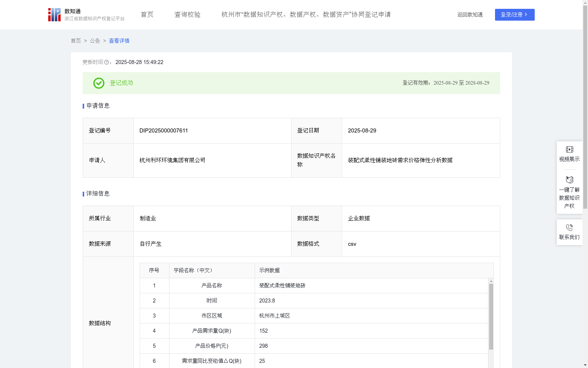Click sample value 2023.8
This screenshot has height=368, width=588.
pos(267,301)
